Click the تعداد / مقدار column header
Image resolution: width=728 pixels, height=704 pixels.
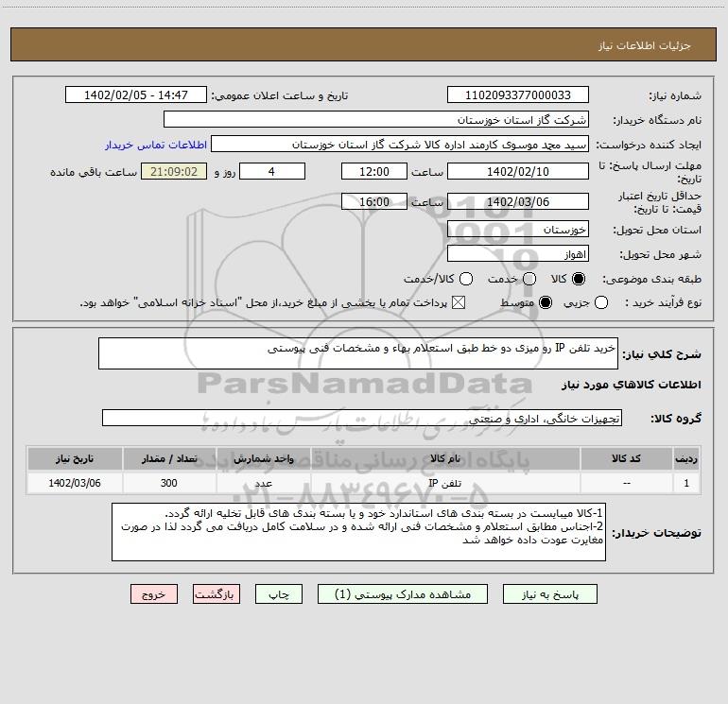[x=169, y=458]
